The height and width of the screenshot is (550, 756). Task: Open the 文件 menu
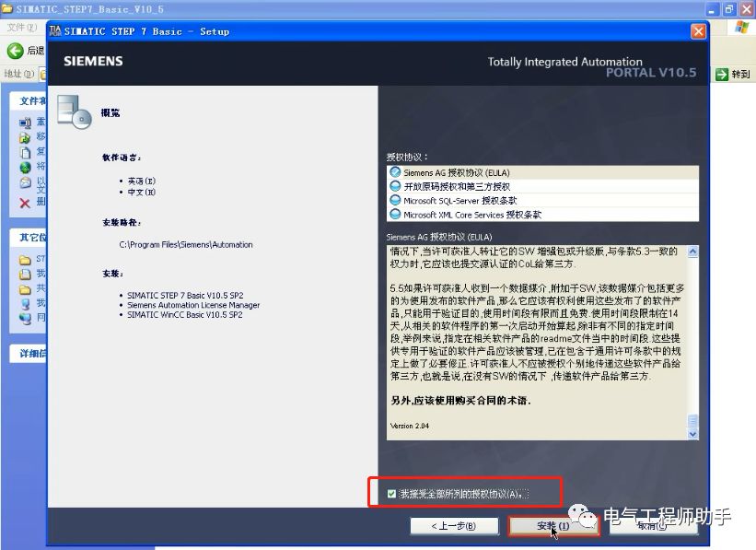(18, 26)
